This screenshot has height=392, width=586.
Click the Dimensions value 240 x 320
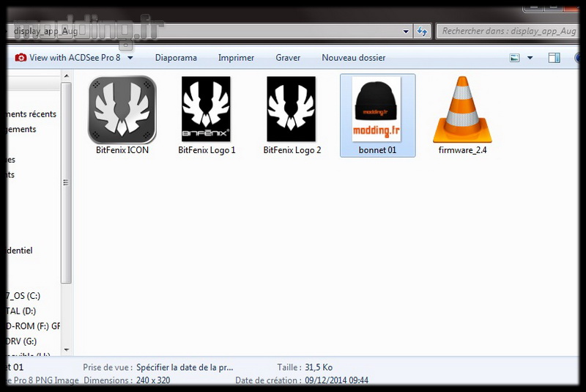(x=153, y=380)
